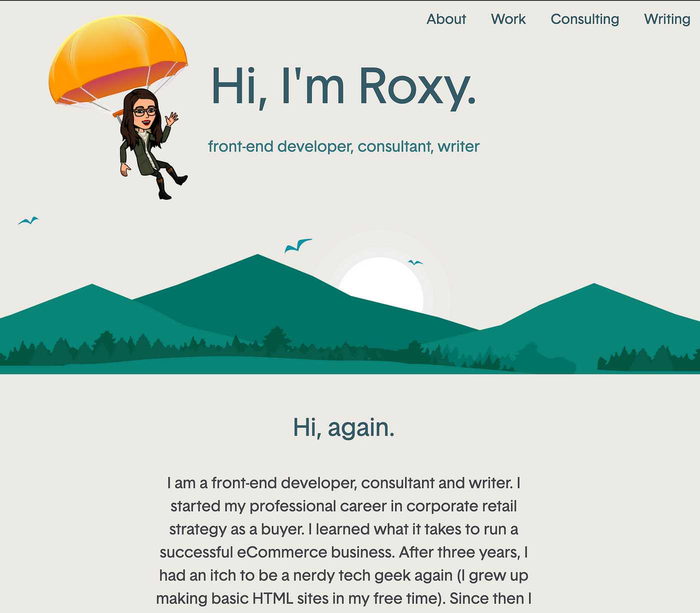Go to the Work section
Viewport: 700px width, 613px height.
tap(508, 19)
